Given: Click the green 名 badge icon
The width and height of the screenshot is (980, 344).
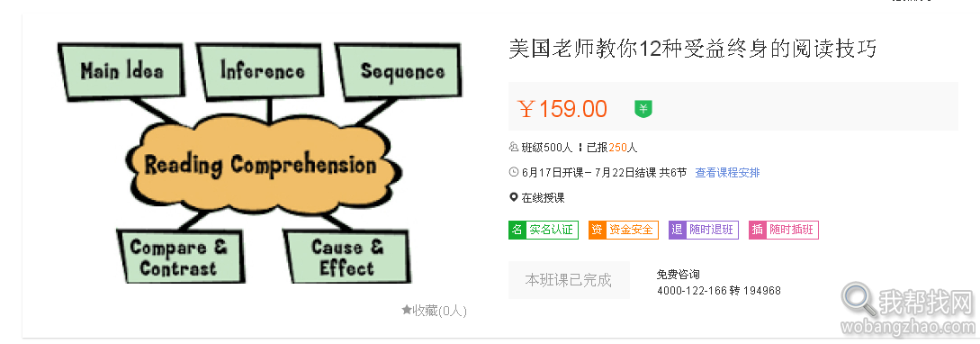Looking at the screenshot, I should click(x=517, y=230).
